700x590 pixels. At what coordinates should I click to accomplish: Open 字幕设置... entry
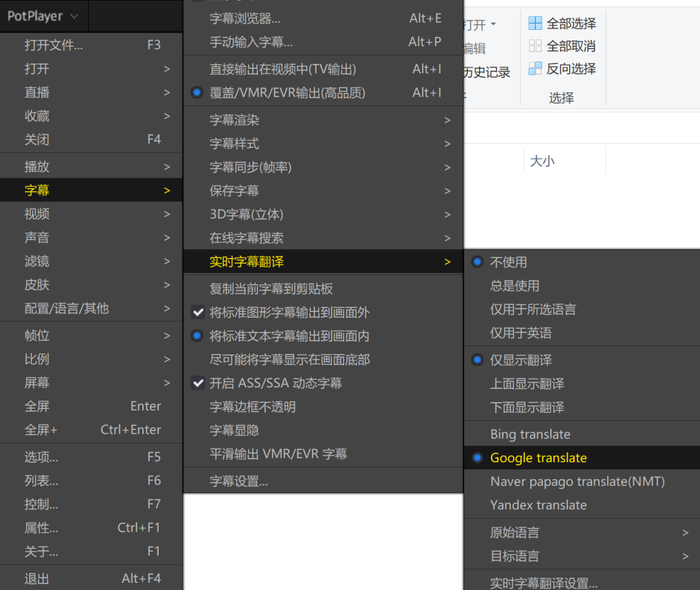tap(239, 481)
